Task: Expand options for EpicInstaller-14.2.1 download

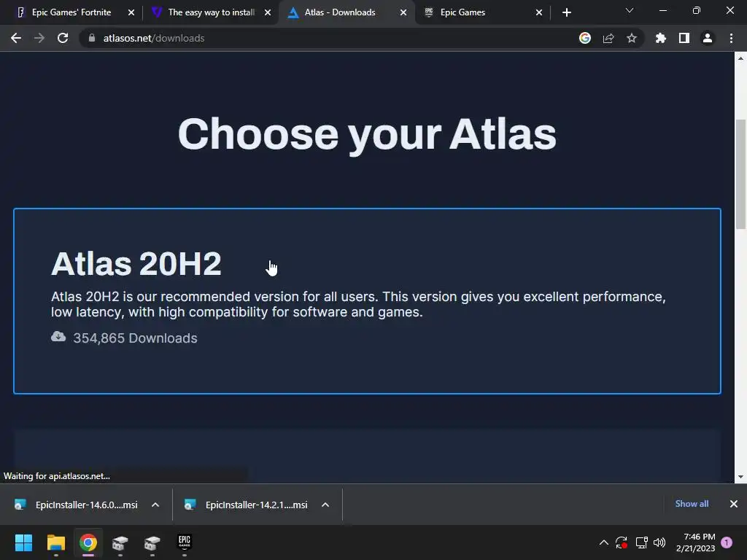Action: point(325,505)
